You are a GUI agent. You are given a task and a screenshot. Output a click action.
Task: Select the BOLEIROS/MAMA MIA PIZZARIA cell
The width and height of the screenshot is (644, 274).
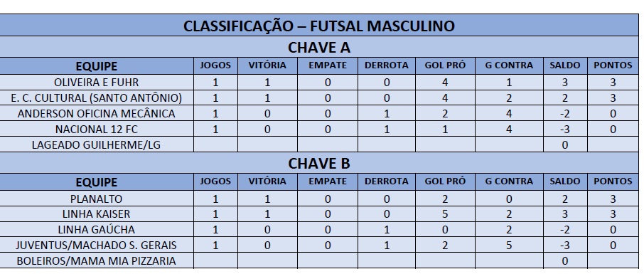97,261
